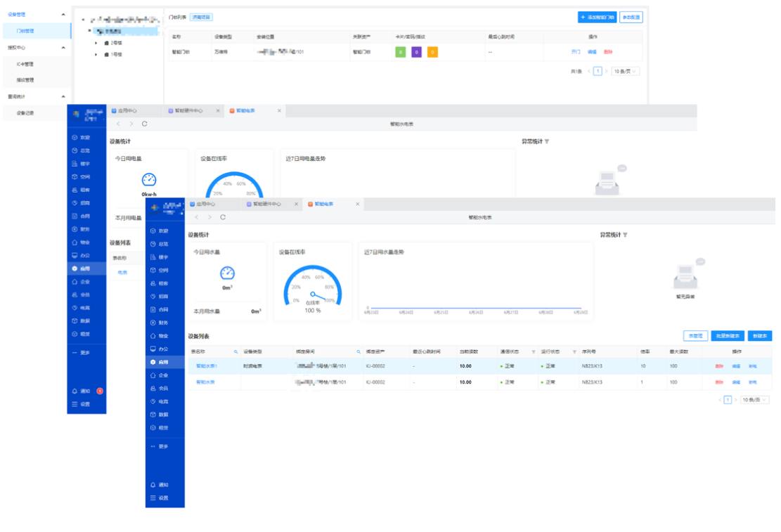Click the search icon in 绑定房间 column header
This screenshot has width=781, height=532.
(359, 351)
